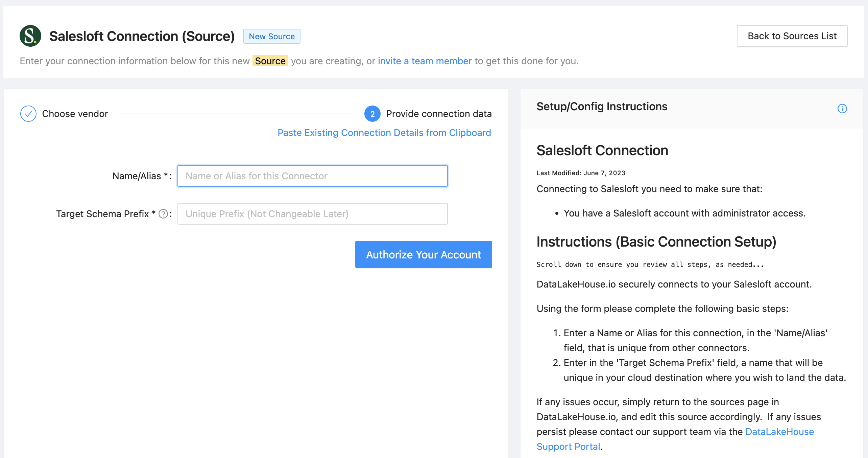This screenshot has width=868, height=458.
Task: Click the Choose vendor checkmark step icon
Action: [x=28, y=114]
